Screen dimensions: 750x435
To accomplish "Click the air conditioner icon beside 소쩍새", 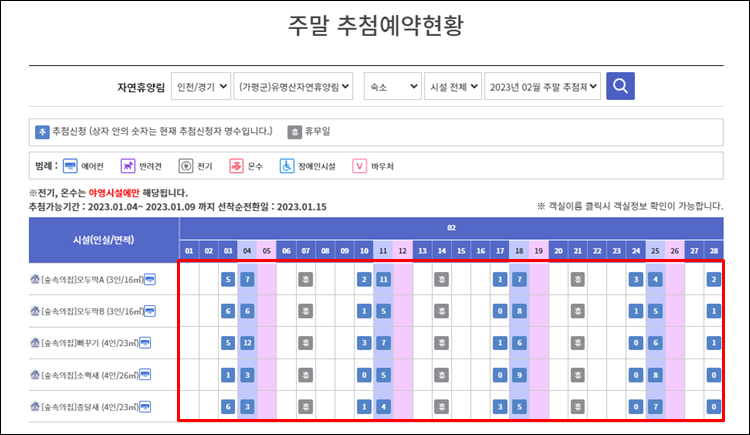I will pos(145,374).
